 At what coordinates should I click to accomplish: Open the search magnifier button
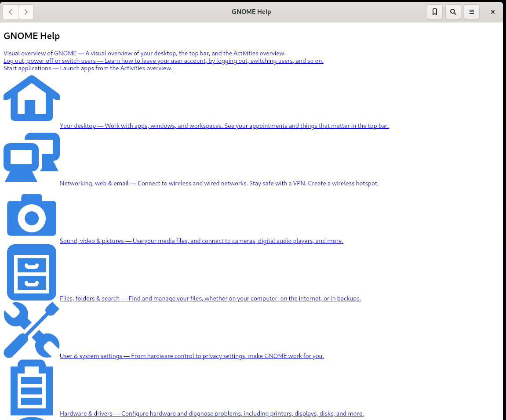453,12
